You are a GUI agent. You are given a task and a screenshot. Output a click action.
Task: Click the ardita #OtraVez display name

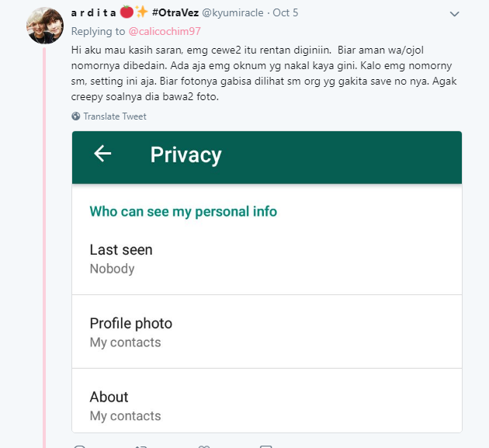(135, 12)
